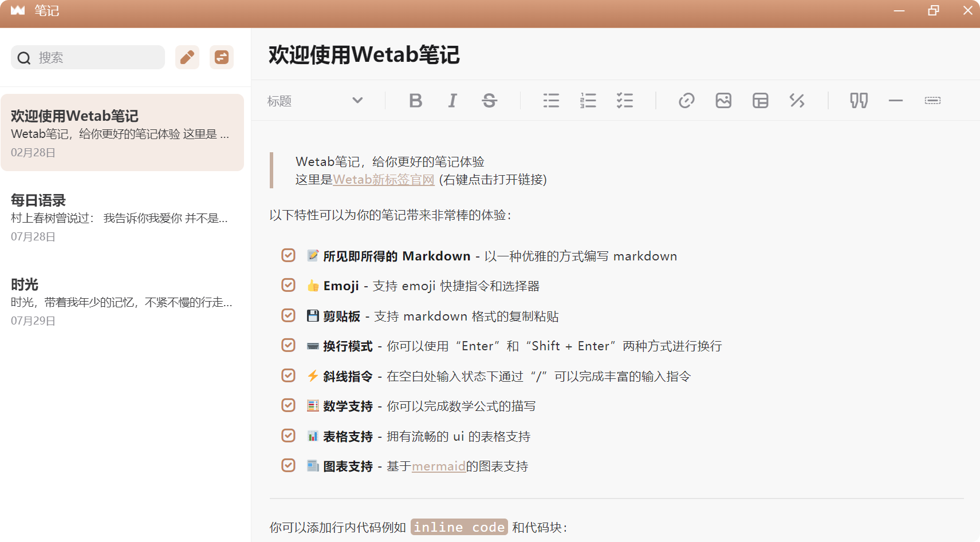Toggle italic formatting
Image resolution: width=980 pixels, height=542 pixels.
(452, 101)
